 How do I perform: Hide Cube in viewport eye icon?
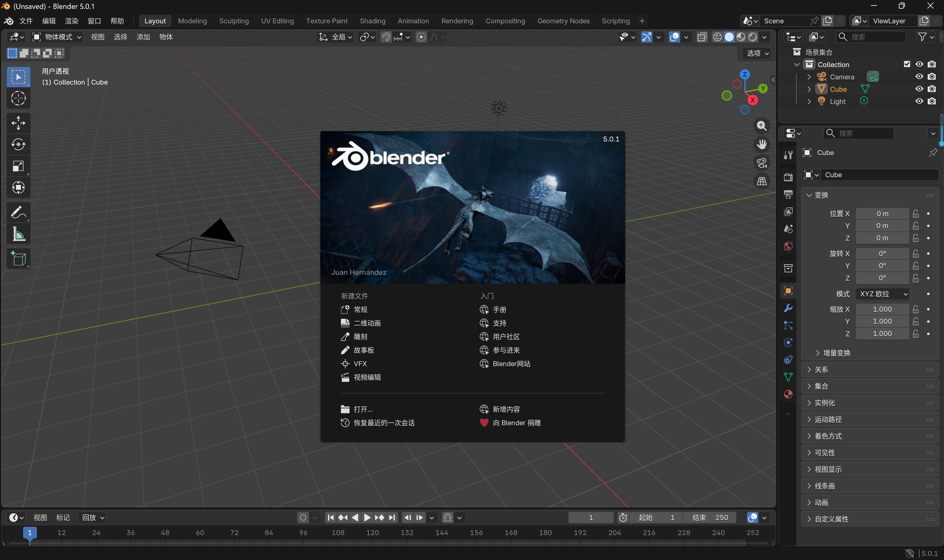coord(919,89)
